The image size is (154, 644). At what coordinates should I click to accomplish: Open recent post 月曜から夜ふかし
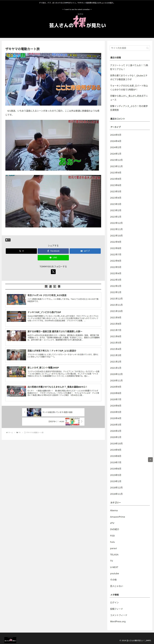coord(129,98)
